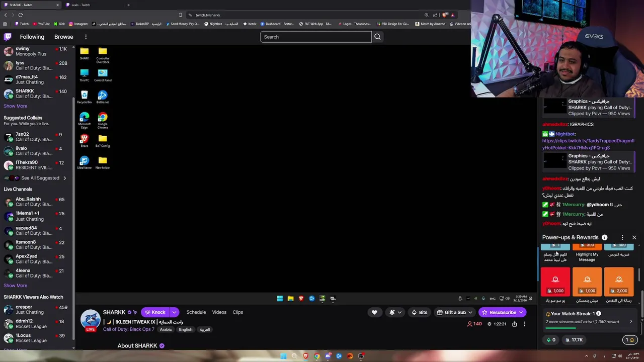Open channel points balance 17.7K

tap(574, 340)
